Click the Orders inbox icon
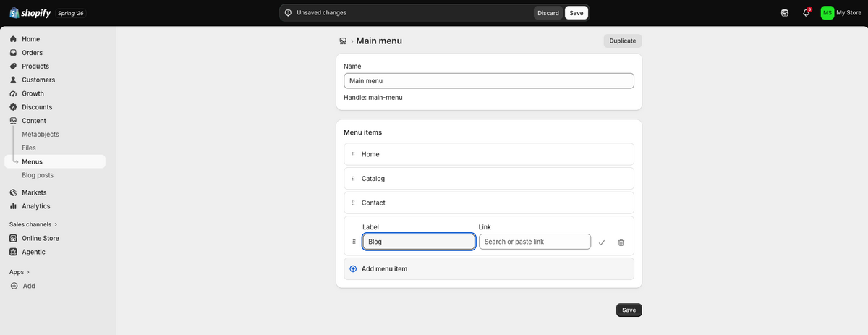Image resolution: width=868 pixels, height=335 pixels. pos(13,53)
